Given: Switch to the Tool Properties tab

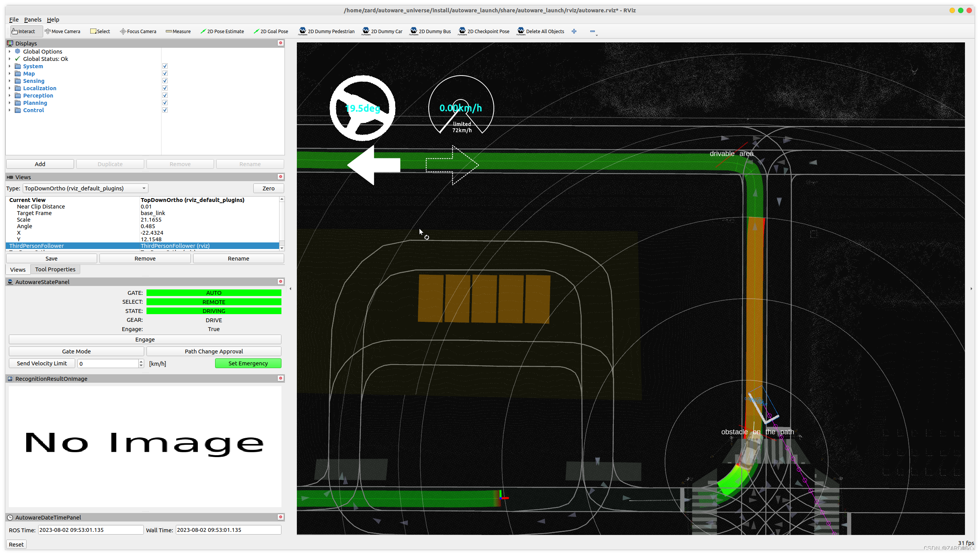Looking at the screenshot, I should [x=55, y=269].
